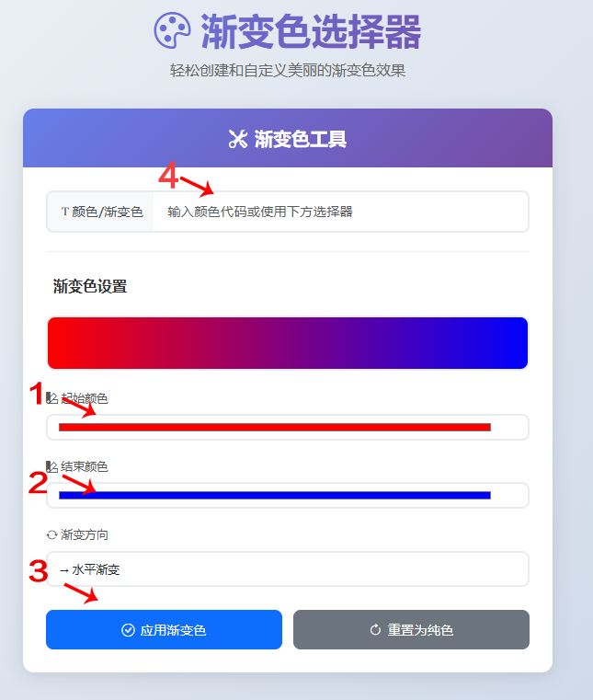
Task: Click the 起始颜色 label text
Action: (84, 398)
